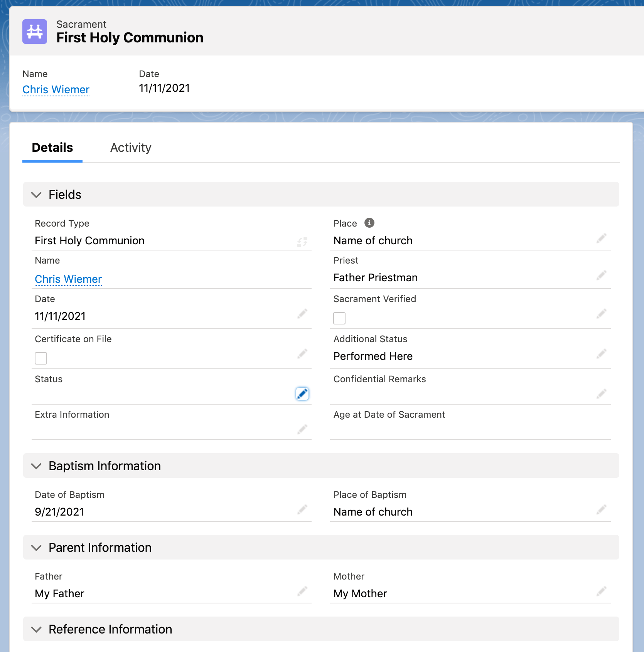Click the change Record Type icon
Screen dimensions: 644x652
302,242
